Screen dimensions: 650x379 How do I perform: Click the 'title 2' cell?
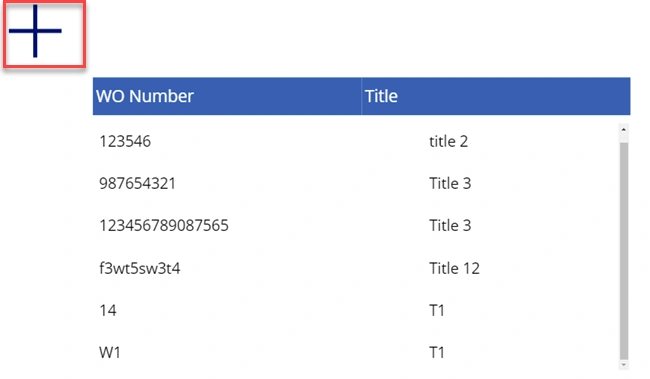tap(449, 141)
